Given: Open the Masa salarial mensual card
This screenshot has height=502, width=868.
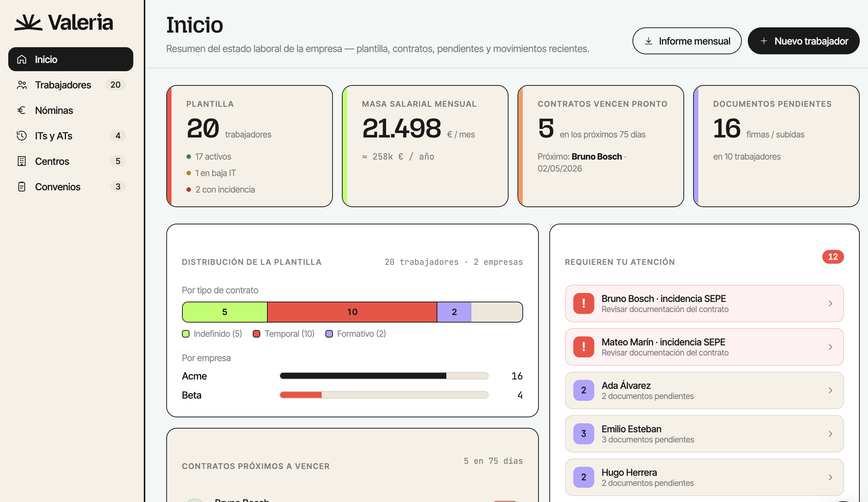Looking at the screenshot, I should pos(425,146).
